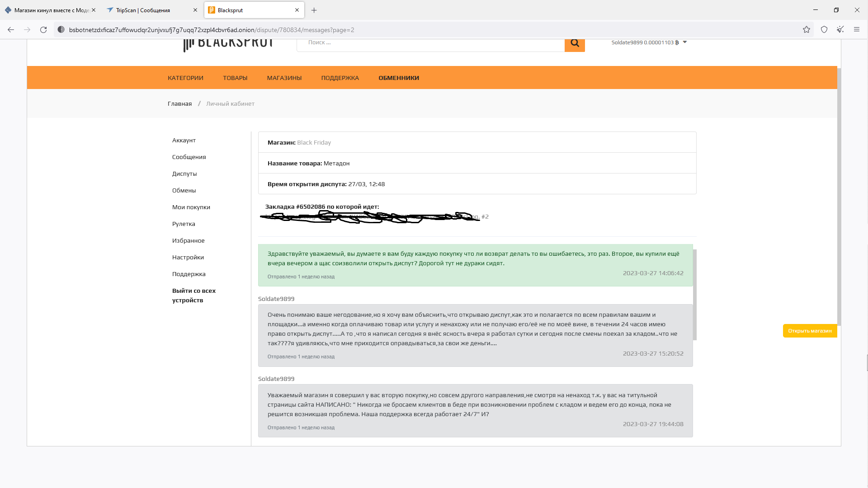Reload the page with the refresh icon
The width and height of the screenshot is (868, 488).
(x=43, y=30)
